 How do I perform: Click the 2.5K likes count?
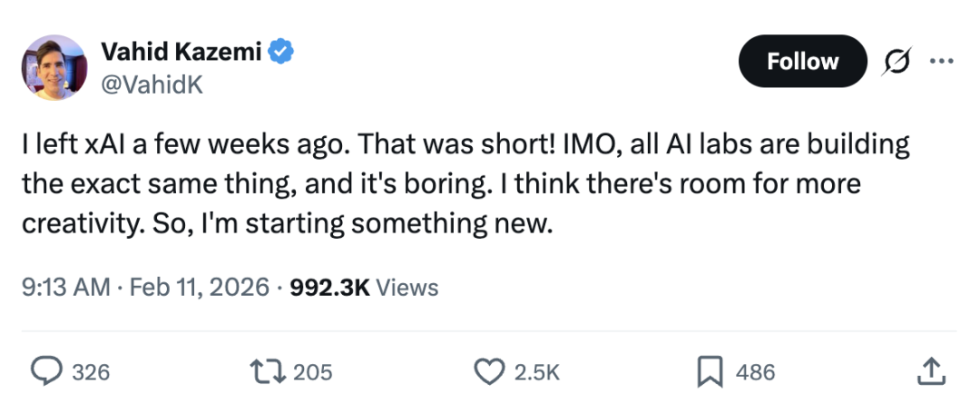click(x=537, y=371)
